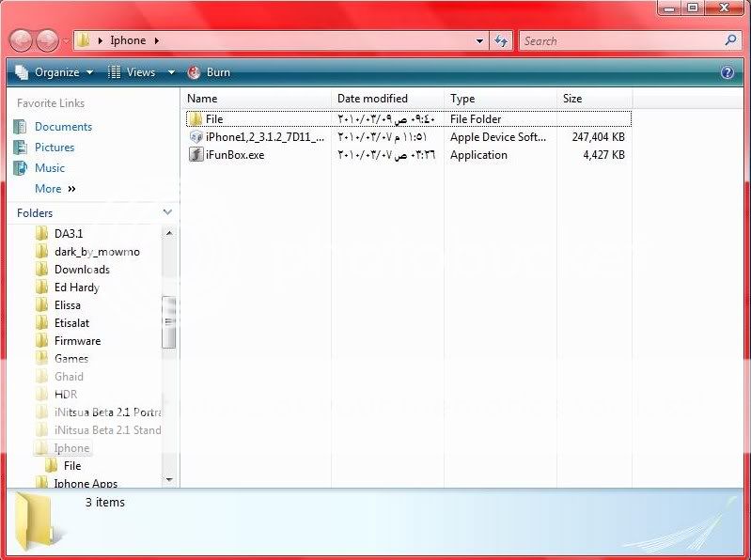751x560 pixels.
Task: Open Pictures favorite link
Action: click(55, 148)
